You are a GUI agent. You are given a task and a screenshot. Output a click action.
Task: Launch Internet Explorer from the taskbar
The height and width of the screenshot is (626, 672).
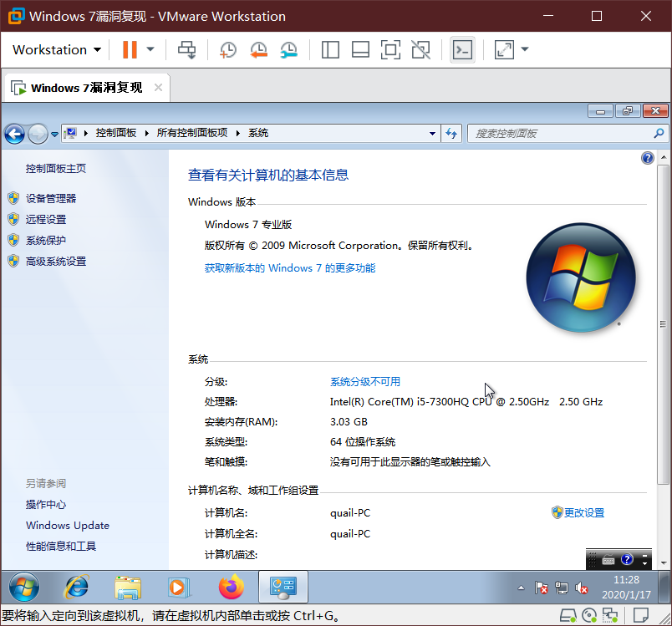point(76,587)
